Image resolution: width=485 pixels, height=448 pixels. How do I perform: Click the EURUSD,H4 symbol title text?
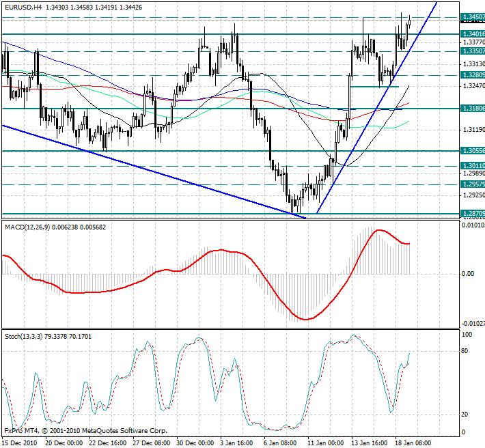(23, 8)
